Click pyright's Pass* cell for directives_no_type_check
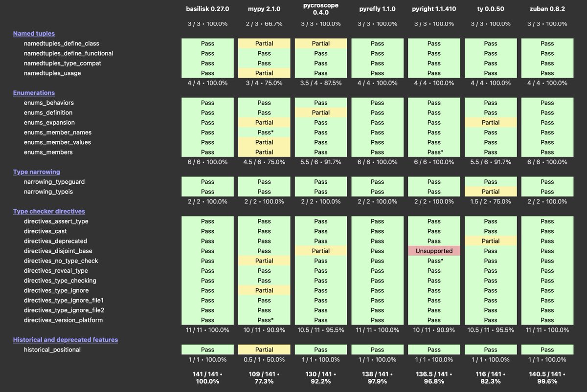The image size is (587, 392). pyautogui.click(x=434, y=261)
